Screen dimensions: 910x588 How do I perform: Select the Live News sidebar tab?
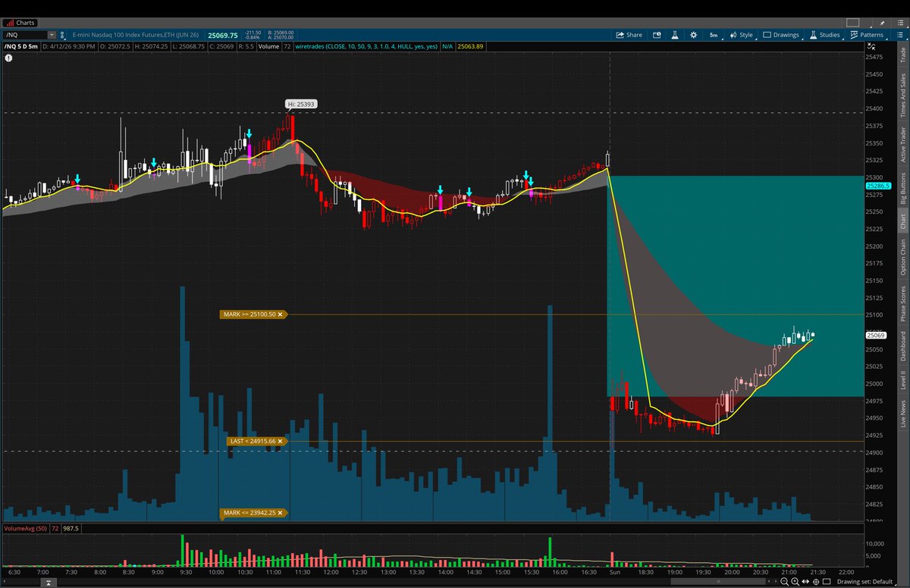coord(903,411)
